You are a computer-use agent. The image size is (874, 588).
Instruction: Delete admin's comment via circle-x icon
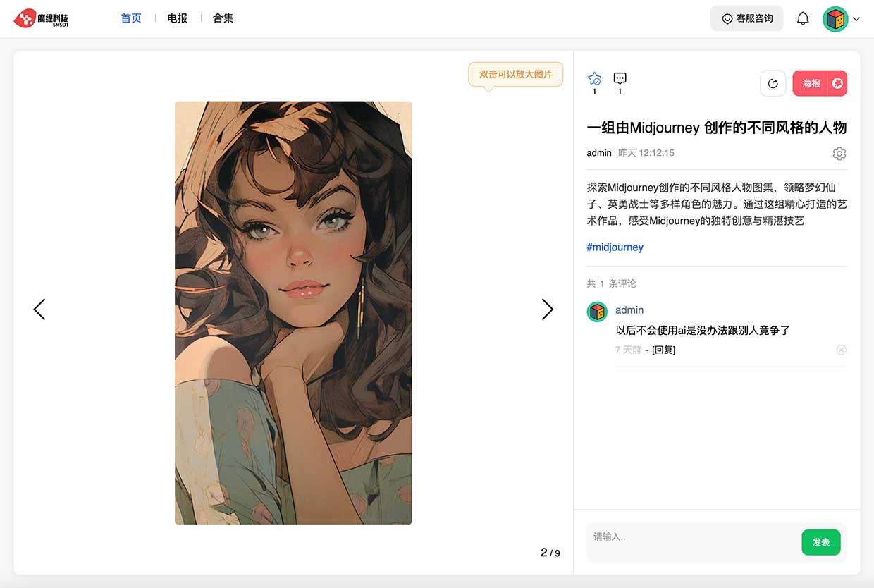tap(841, 350)
